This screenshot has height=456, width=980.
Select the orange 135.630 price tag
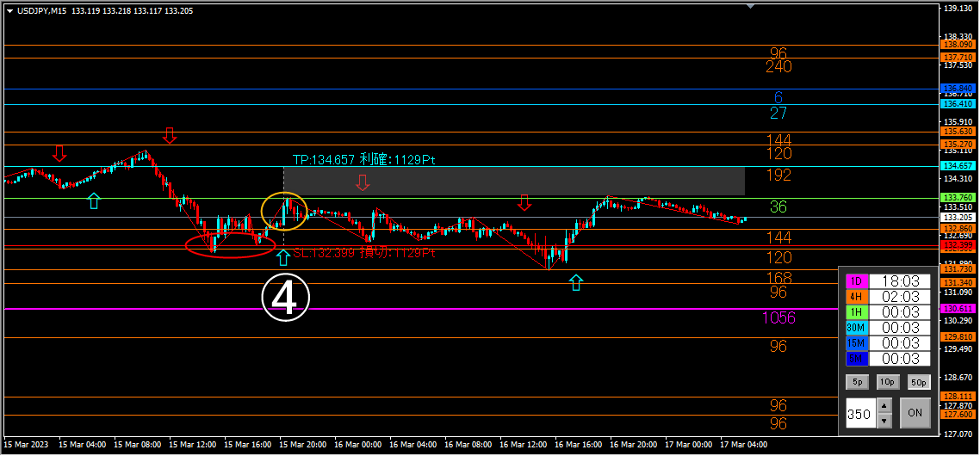[958, 132]
